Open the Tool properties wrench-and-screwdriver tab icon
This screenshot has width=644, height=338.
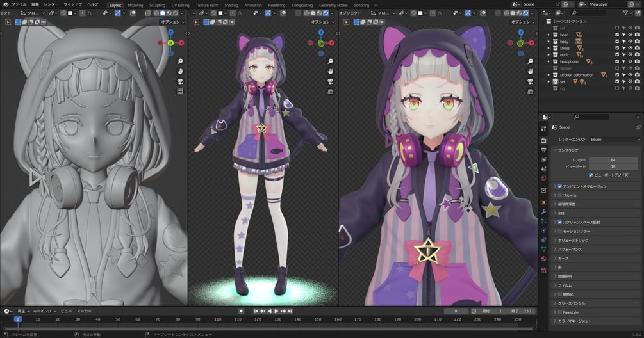[544, 129]
